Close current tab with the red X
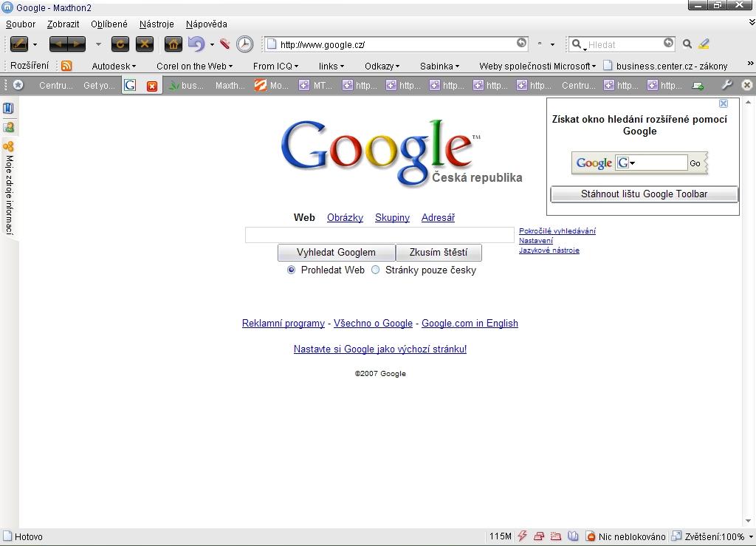The image size is (756, 546). [x=152, y=86]
